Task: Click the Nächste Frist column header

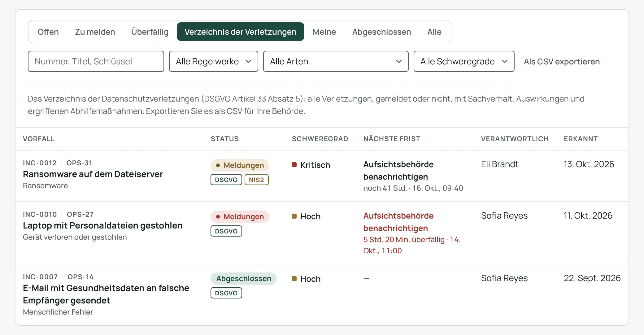Action: [x=392, y=139]
